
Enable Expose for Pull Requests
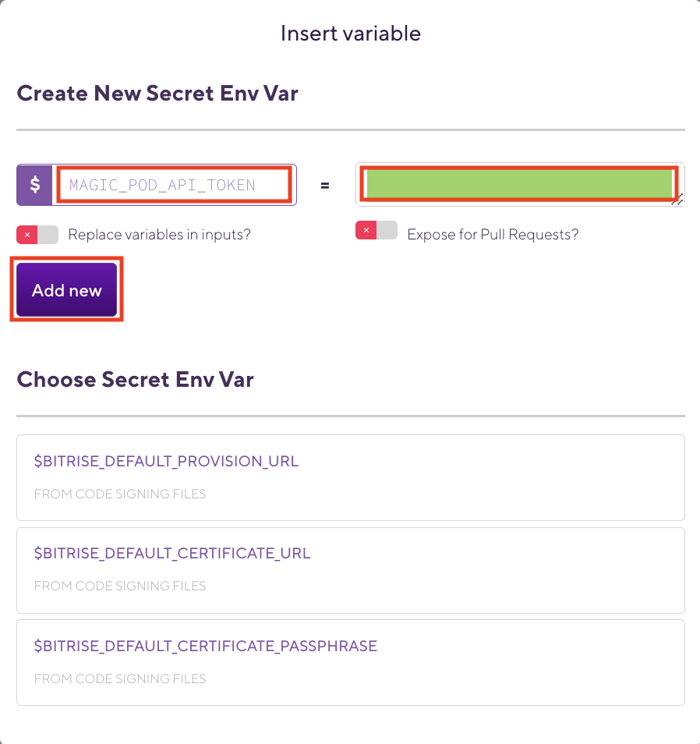377,230
